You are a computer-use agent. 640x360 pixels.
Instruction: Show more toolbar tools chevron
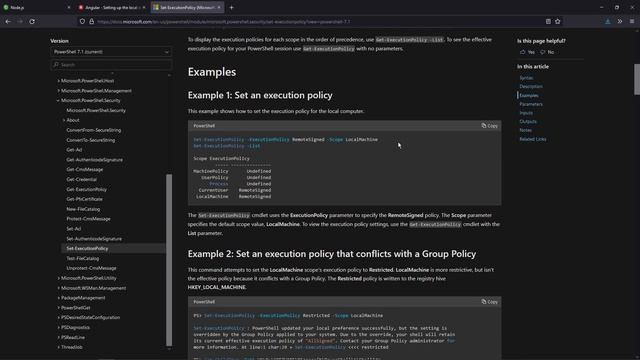coord(620,21)
